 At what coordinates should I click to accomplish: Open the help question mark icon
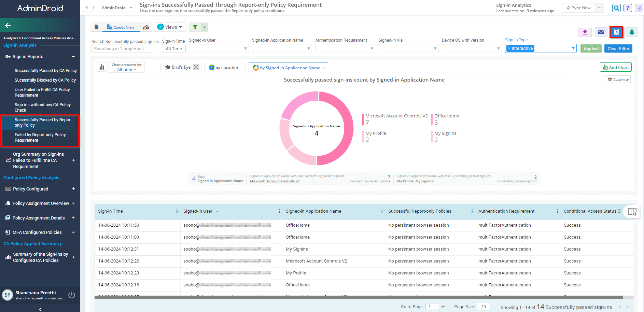(627, 8)
